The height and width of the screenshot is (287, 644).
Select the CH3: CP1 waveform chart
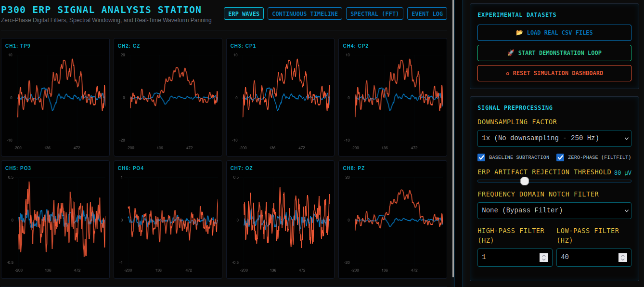[281, 97]
